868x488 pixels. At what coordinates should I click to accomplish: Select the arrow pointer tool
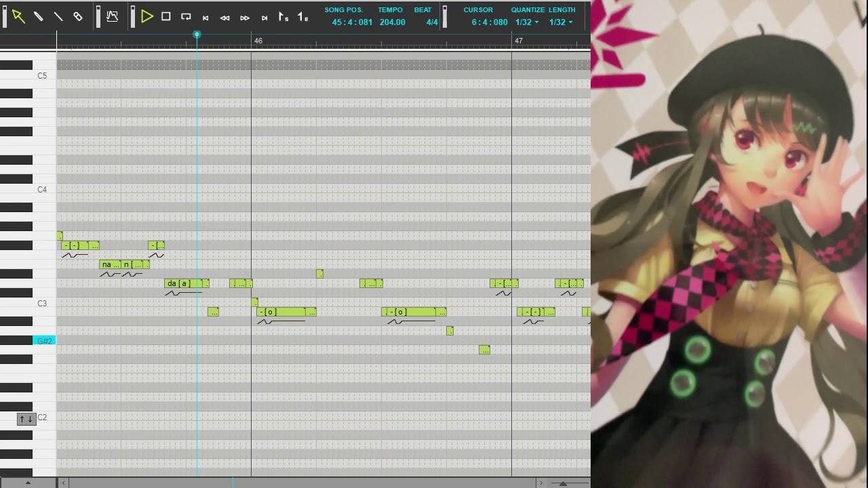tap(18, 17)
